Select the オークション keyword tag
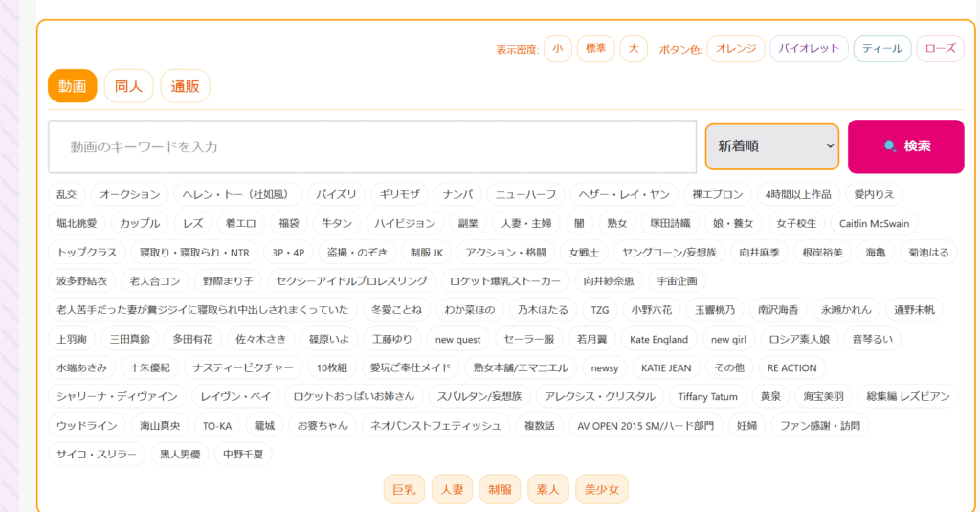Image resolution: width=980 pixels, height=512 pixels. pyautogui.click(x=130, y=194)
